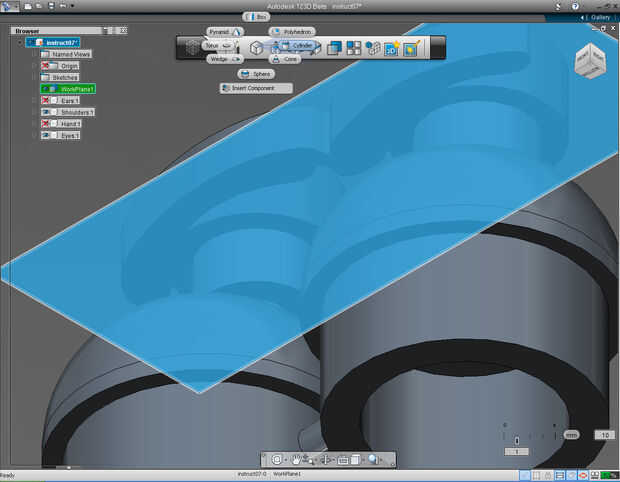Viewport: 620px width, 482px height.
Task: Open the mm units selector
Action: (x=571, y=435)
